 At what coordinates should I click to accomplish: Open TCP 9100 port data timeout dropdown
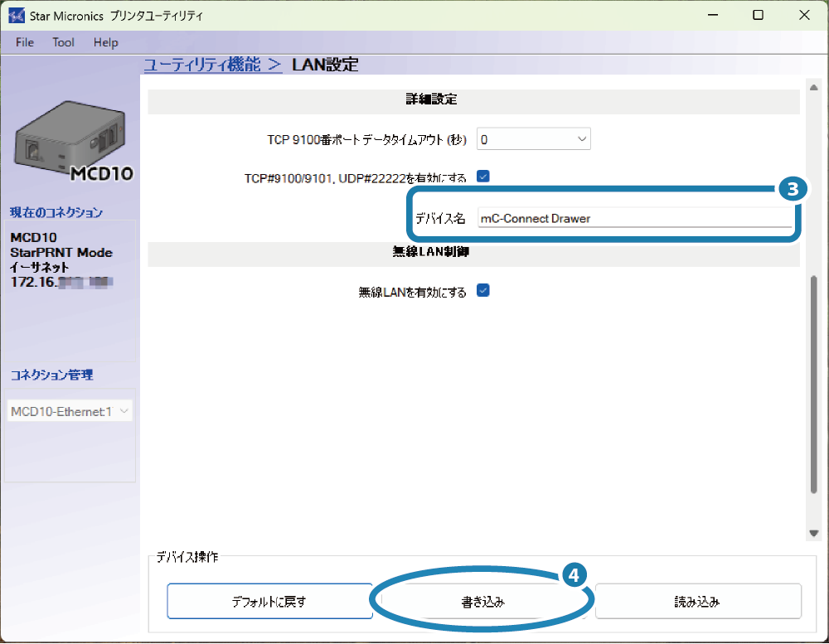534,139
